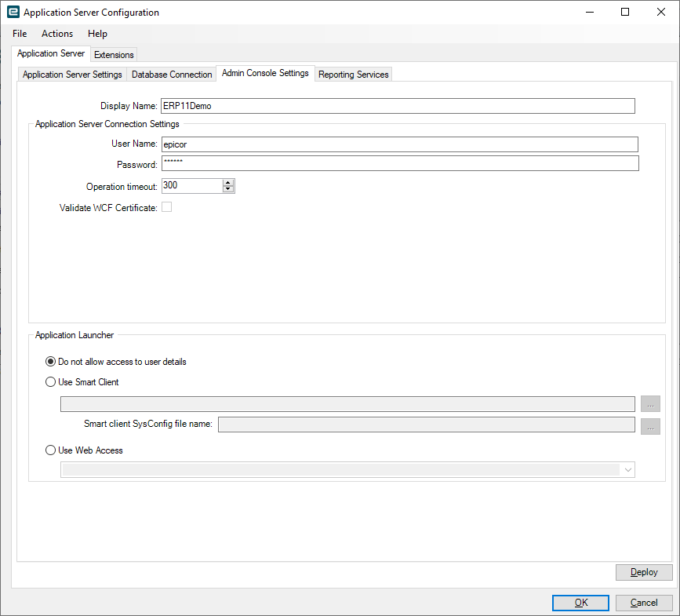Viewport: 680px width, 616px height.
Task: Maximize the Application Server Configuration window
Action: tap(625, 12)
